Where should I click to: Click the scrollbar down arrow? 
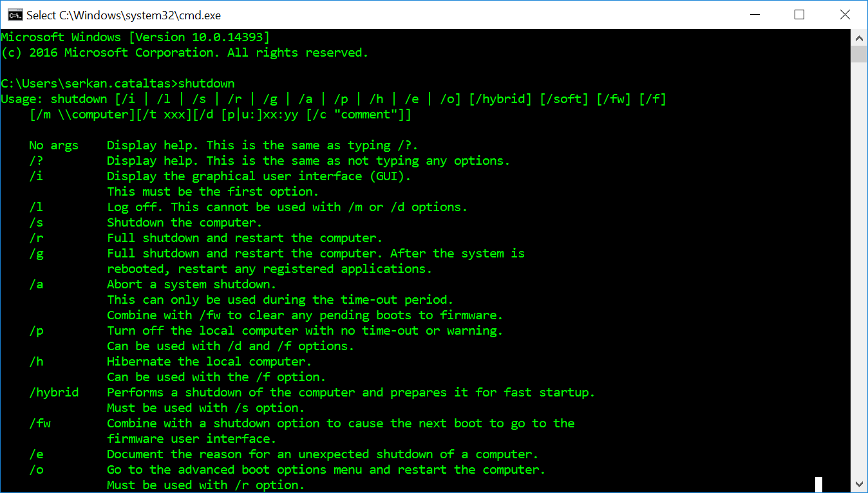[859, 484]
